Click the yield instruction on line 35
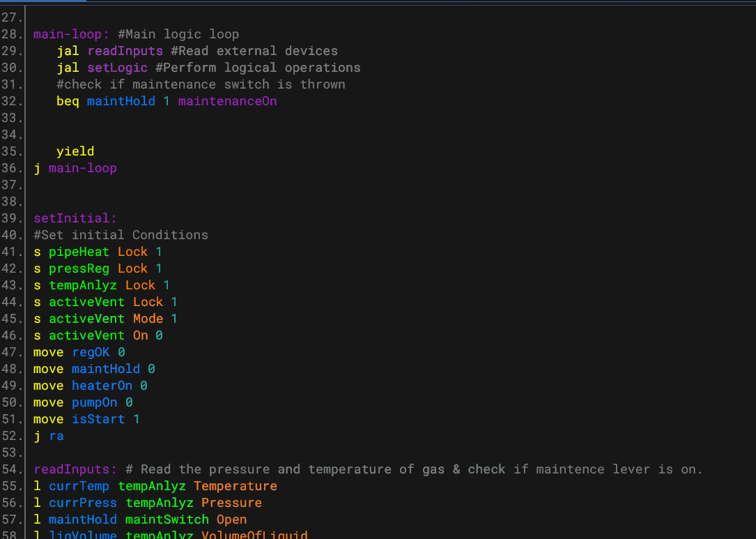 click(75, 151)
